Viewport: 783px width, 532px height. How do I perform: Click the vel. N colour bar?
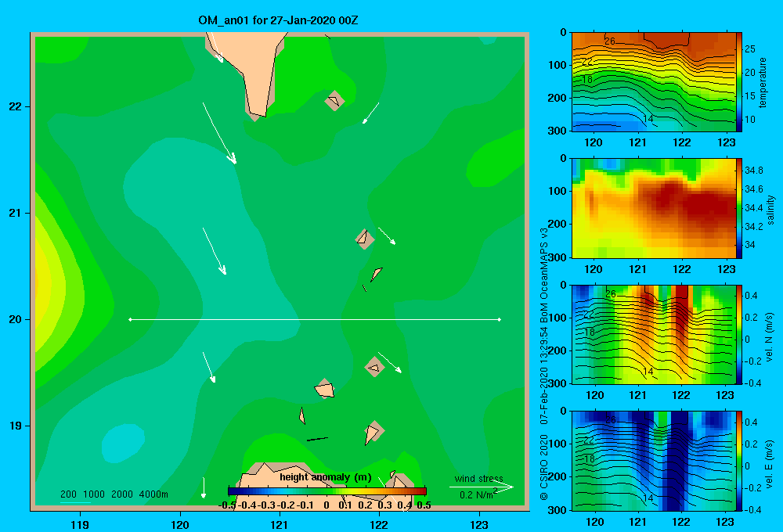pos(739,334)
